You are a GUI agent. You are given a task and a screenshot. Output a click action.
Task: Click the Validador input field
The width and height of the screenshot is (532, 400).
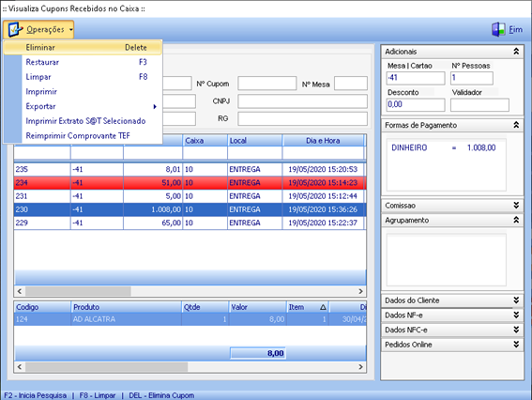tap(479, 105)
